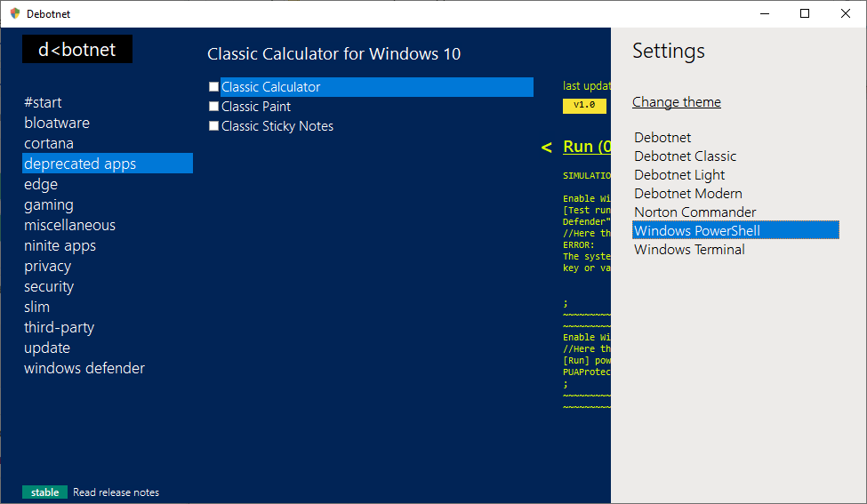
Task: Select the Norton Commander theme
Action: tap(695, 212)
